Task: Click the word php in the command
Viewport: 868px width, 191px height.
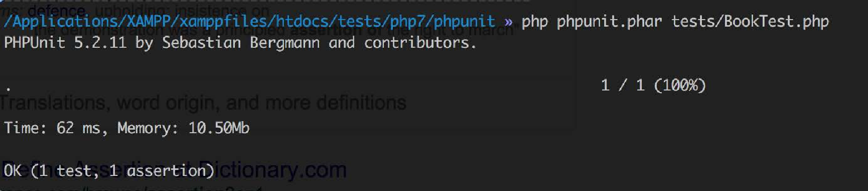Action: pyautogui.click(x=534, y=22)
